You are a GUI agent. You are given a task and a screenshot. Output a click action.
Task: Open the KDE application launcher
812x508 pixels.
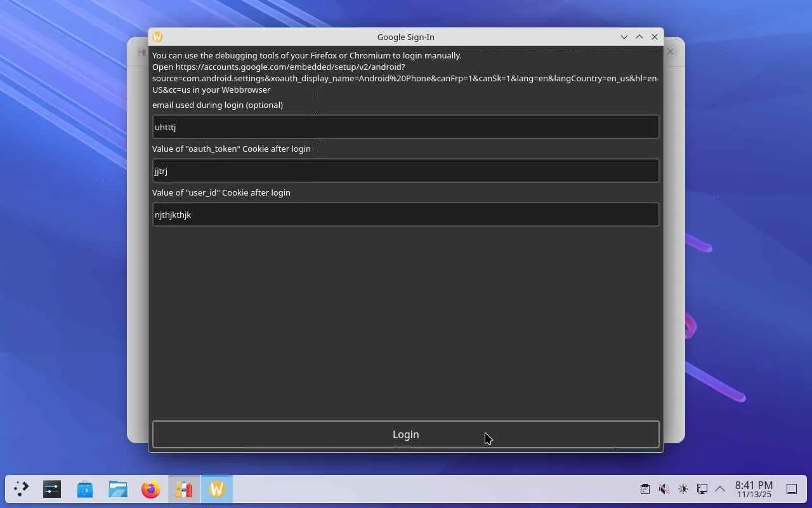pos(22,489)
